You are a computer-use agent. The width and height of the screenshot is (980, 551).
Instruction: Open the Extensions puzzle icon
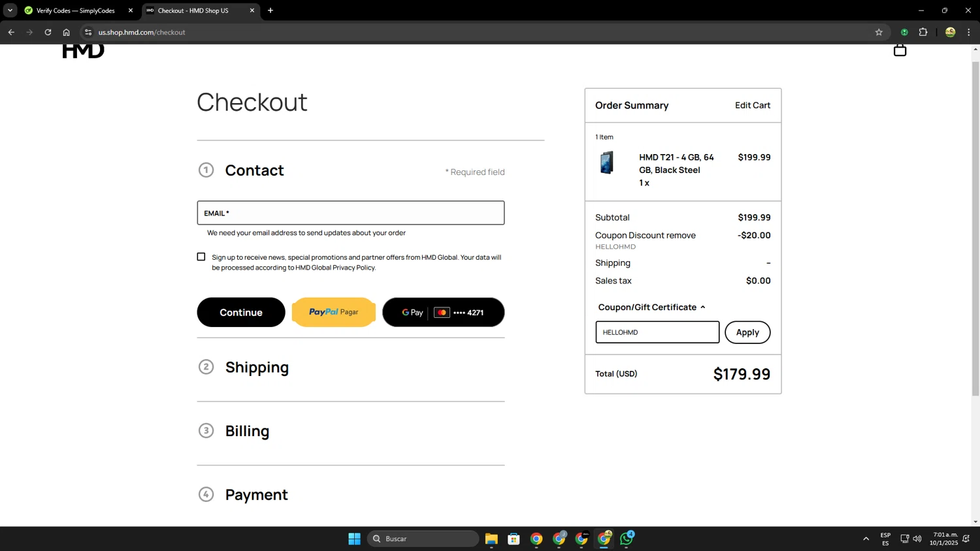tap(923, 32)
